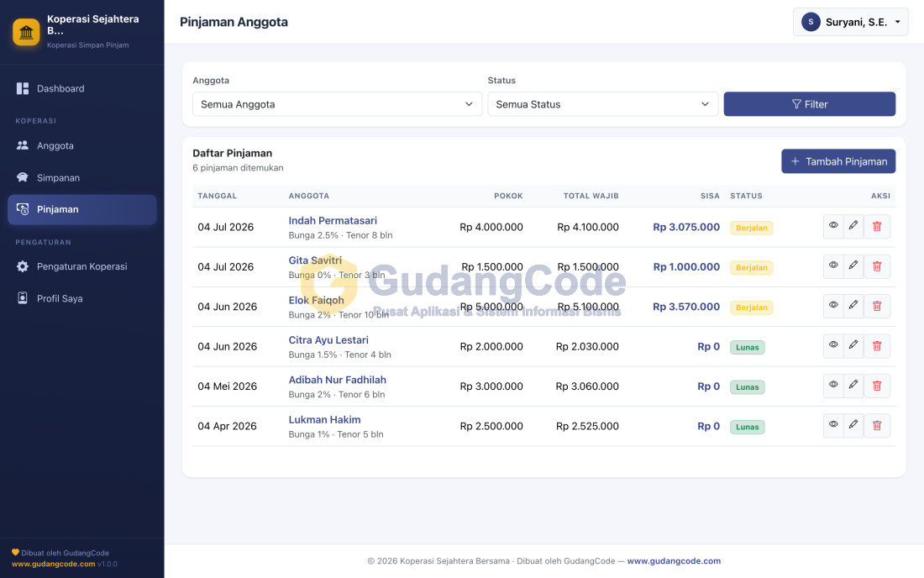The width and height of the screenshot is (924, 578).
Task: Visit www.gudangcode.com link in sidebar footer
Action: tap(53, 564)
